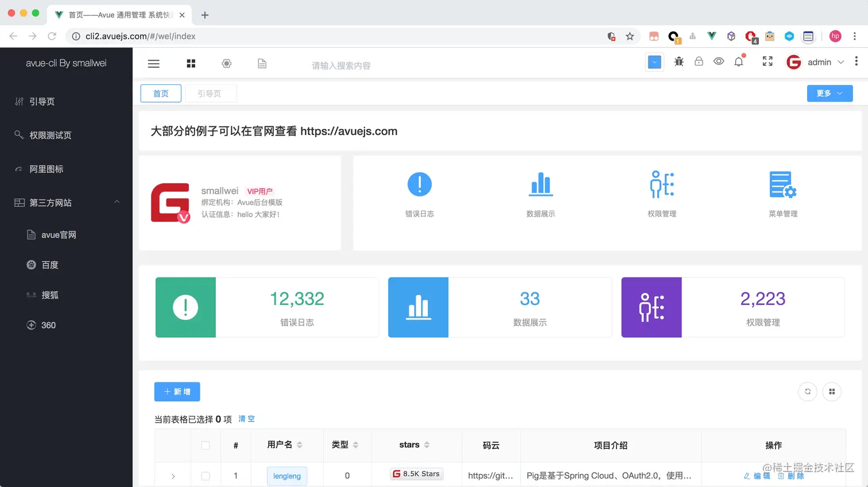
Task: Collapse the 第三方网站 sidebar group
Action: (66, 202)
